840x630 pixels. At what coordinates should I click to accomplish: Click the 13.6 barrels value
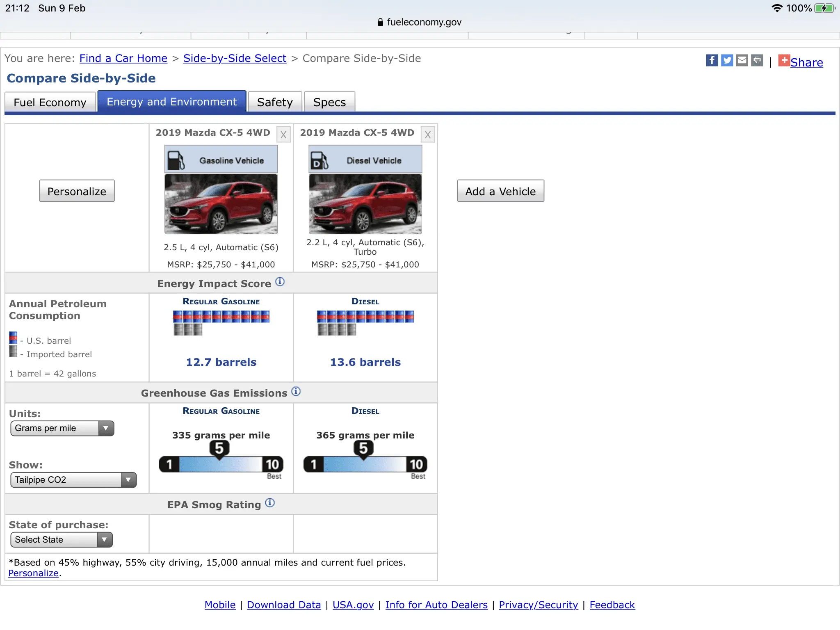(x=365, y=362)
